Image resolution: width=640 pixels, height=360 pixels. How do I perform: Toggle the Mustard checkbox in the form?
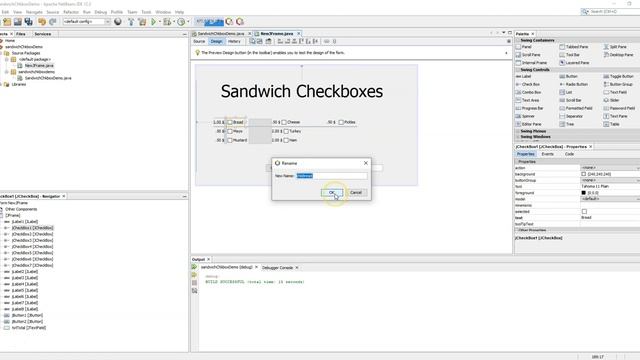coord(230,140)
